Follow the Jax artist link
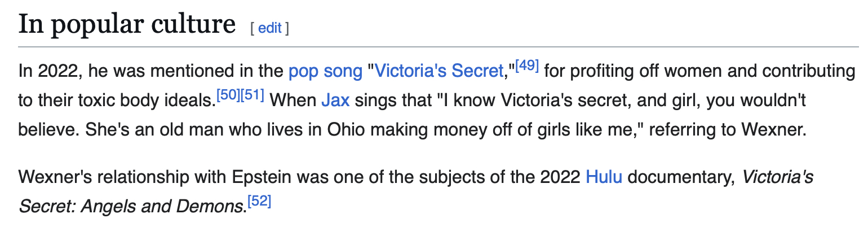This screenshot has height=227, width=868. [335, 101]
